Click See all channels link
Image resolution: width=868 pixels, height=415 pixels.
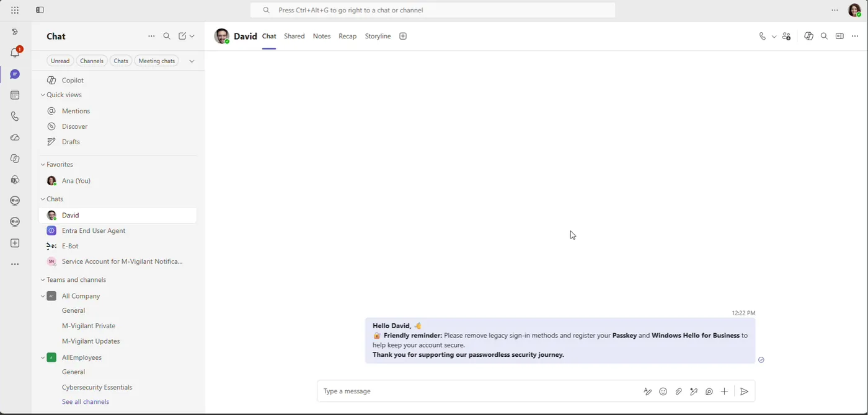86,402
